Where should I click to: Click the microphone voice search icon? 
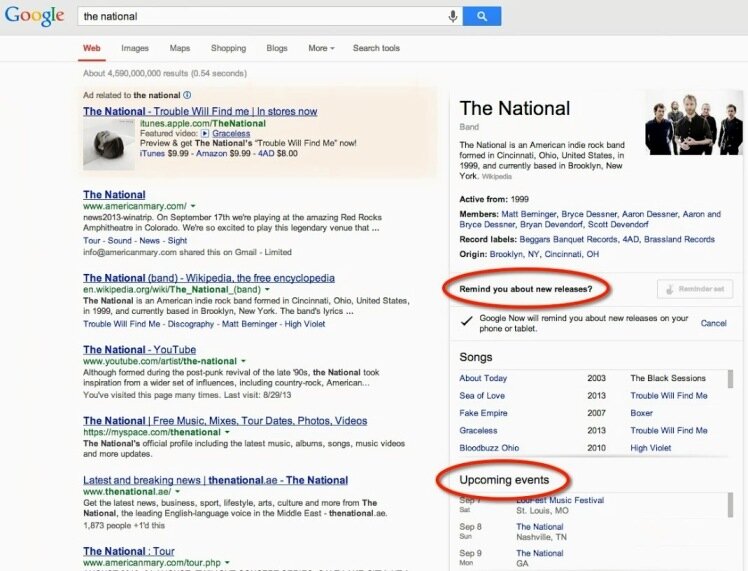point(452,16)
